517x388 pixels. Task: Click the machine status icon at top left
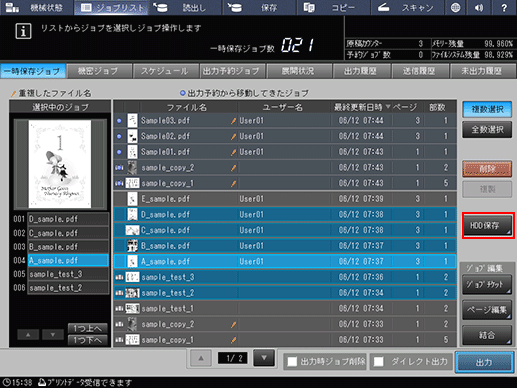12,8
